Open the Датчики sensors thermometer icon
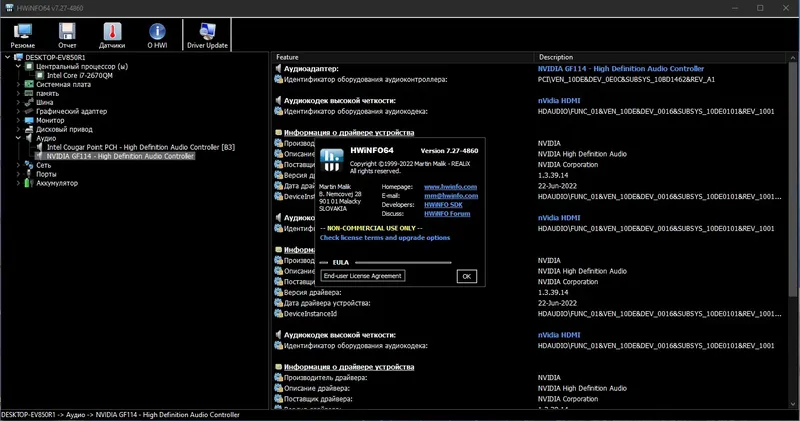 (112, 36)
